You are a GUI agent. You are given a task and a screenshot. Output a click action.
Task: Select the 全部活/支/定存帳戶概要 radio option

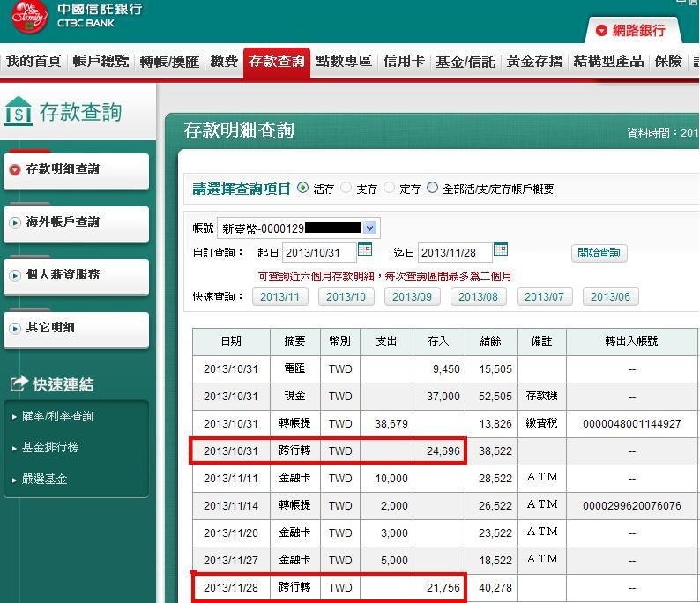coord(432,188)
